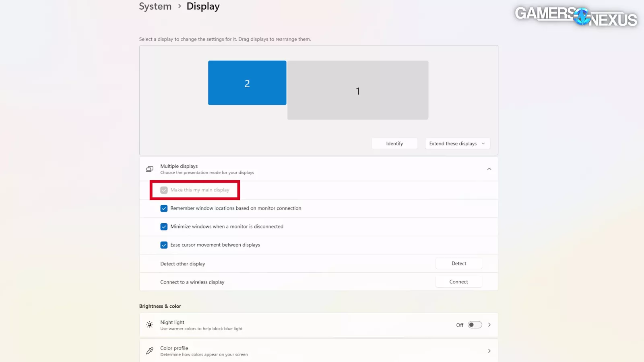644x362 pixels.
Task: Click the Make this my main display checkbox
Action: 164,190
